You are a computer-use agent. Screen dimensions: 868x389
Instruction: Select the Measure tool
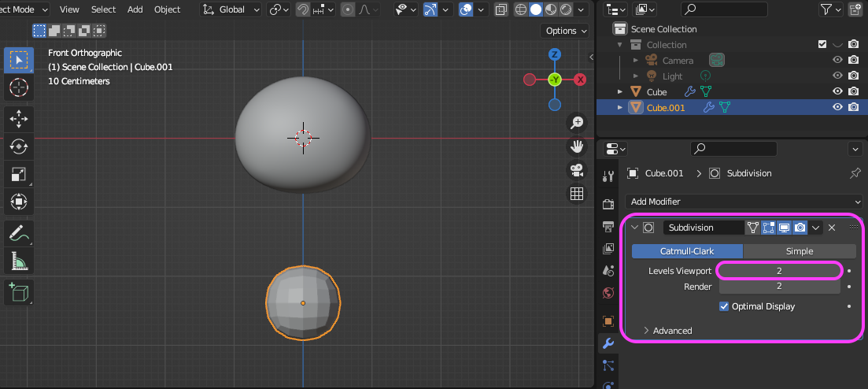pyautogui.click(x=18, y=261)
